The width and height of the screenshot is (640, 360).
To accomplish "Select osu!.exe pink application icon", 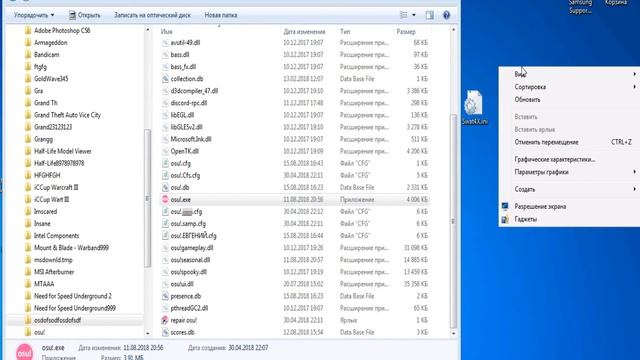I will pos(165,200).
